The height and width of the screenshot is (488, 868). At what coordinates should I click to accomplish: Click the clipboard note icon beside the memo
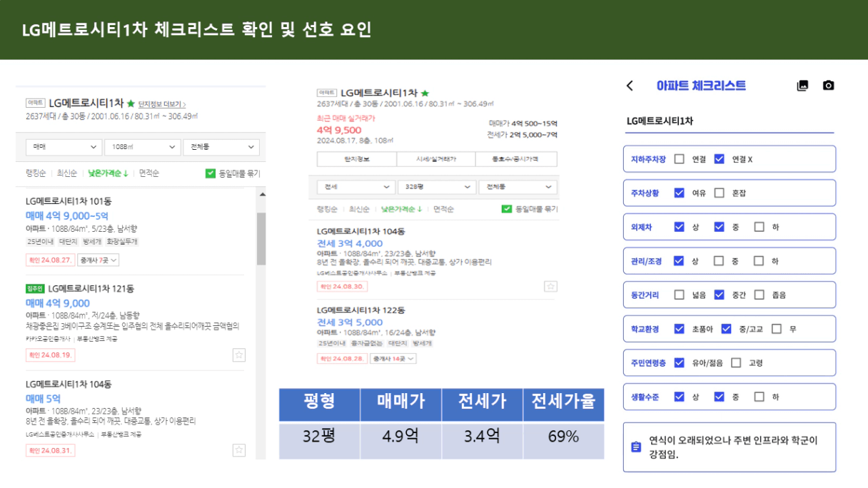click(636, 447)
